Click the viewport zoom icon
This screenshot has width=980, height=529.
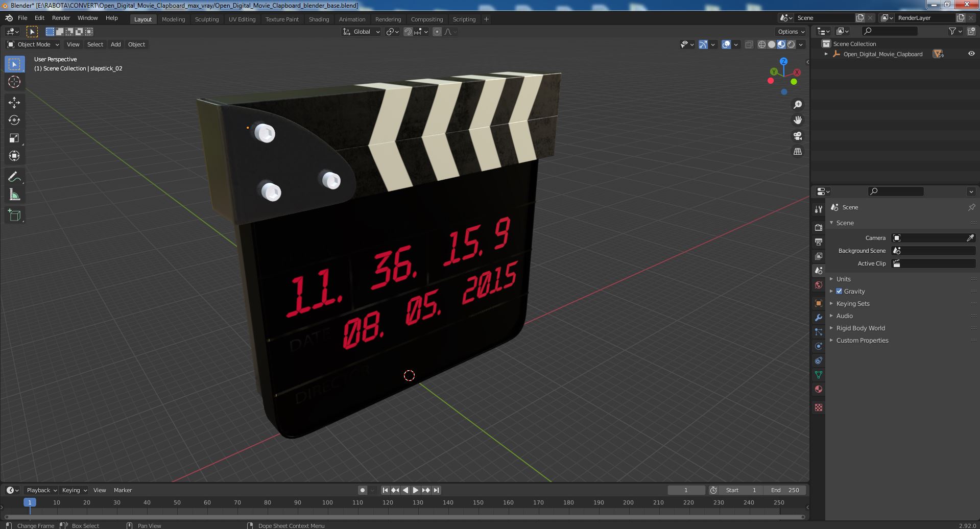[797, 105]
